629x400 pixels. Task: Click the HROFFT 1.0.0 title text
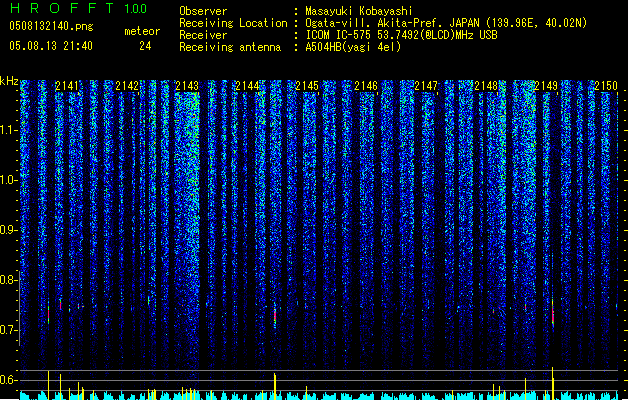(78, 8)
